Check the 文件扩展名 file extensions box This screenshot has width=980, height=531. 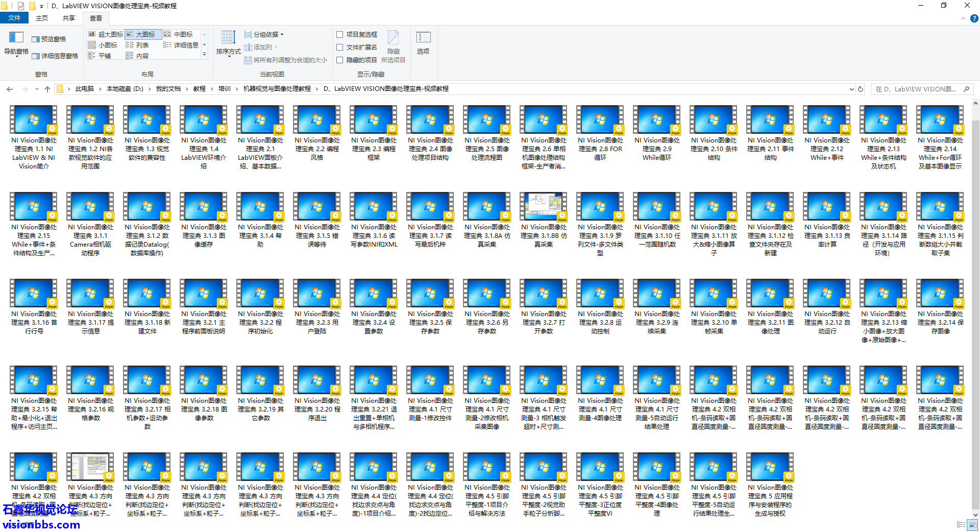[x=340, y=47]
